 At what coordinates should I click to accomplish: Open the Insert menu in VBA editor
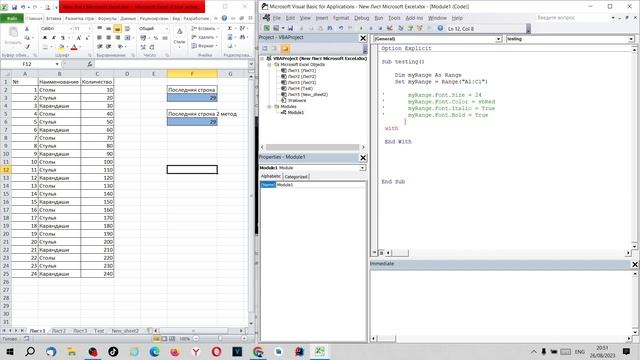tap(322, 18)
